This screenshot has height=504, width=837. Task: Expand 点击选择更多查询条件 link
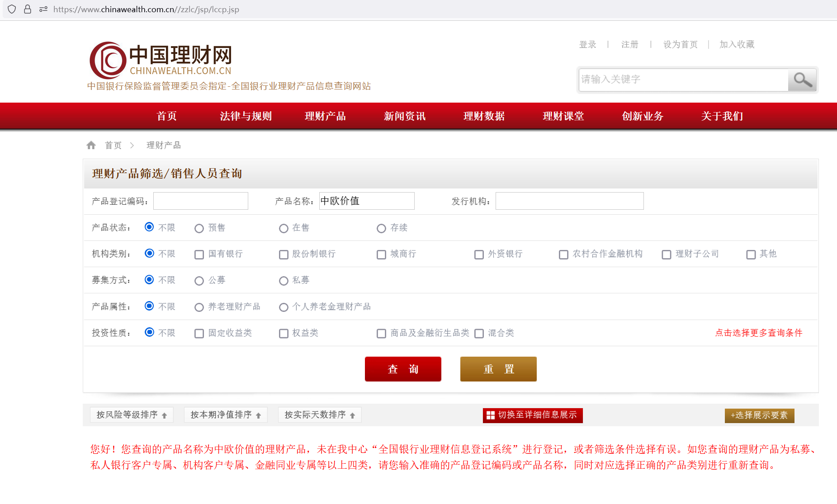[759, 333]
